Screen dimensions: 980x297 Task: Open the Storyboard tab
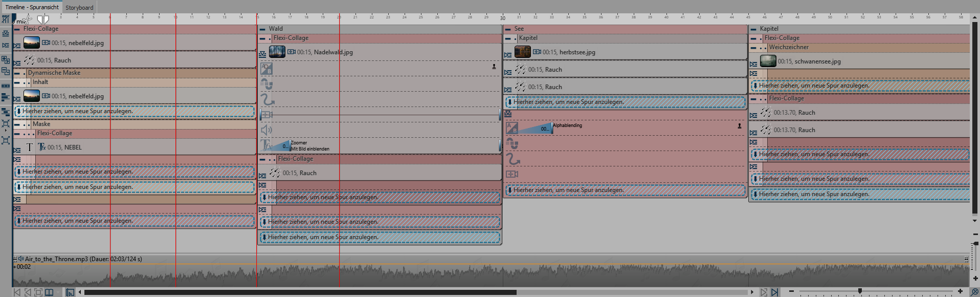pyautogui.click(x=79, y=7)
